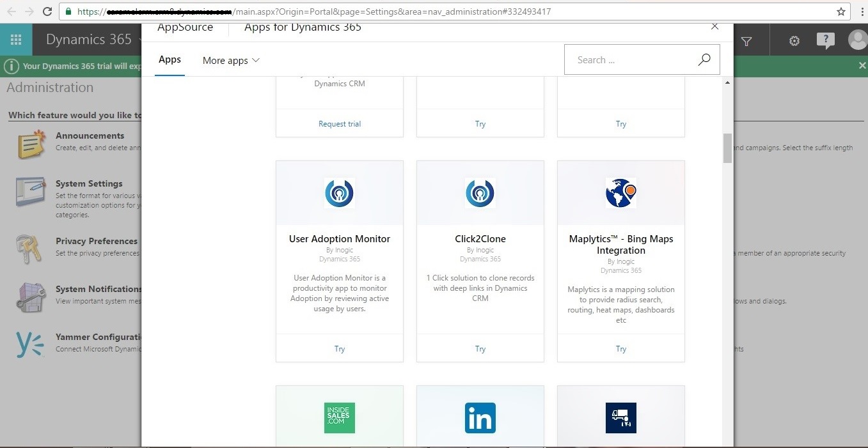Click Try under Click2Clone
868x448 pixels.
pyautogui.click(x=480, y=349)
